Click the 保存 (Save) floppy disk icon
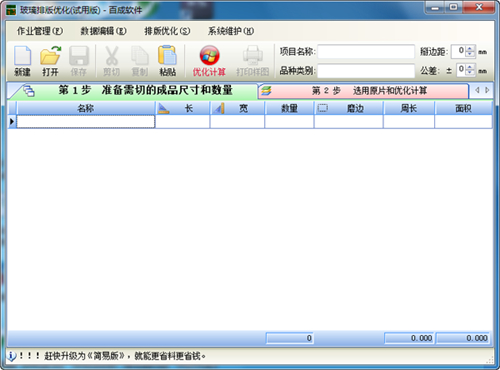Screen dimensions: 500x370 pos(79,61)
